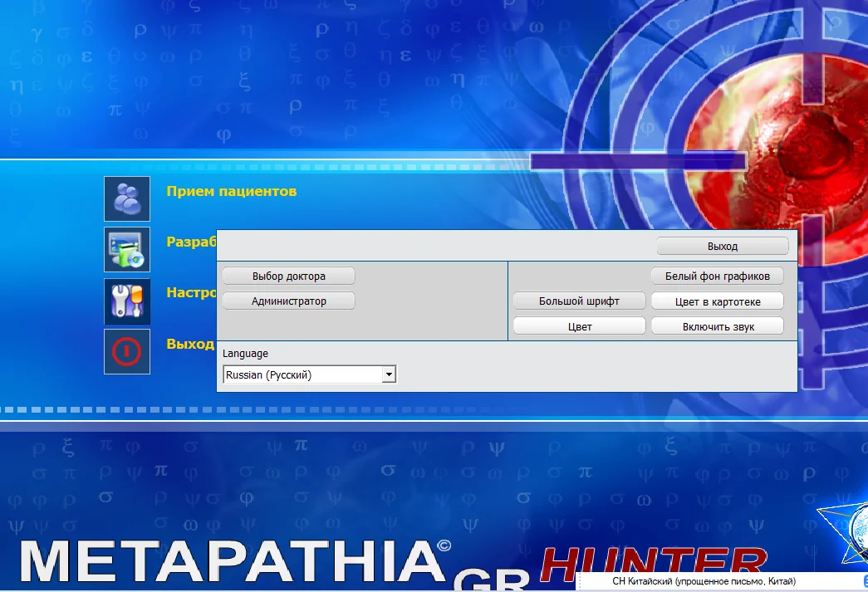Click Выход in the settings dialog
The width and height of the screenshot is (868, 592).
pyautogui.click(x=722, y=245)
